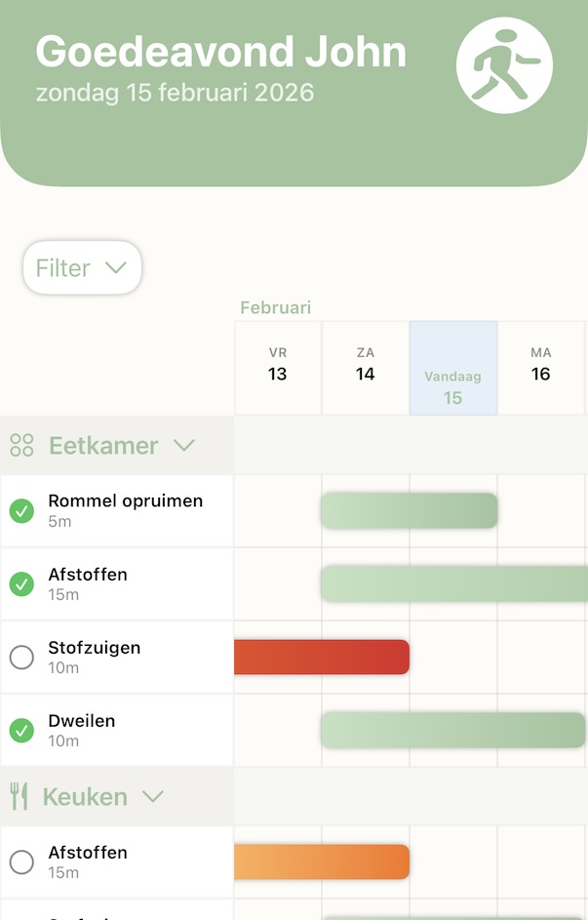Select Saturday 14 day column header
The width and height of the screenshot is (588, 920).
(366, 365)
